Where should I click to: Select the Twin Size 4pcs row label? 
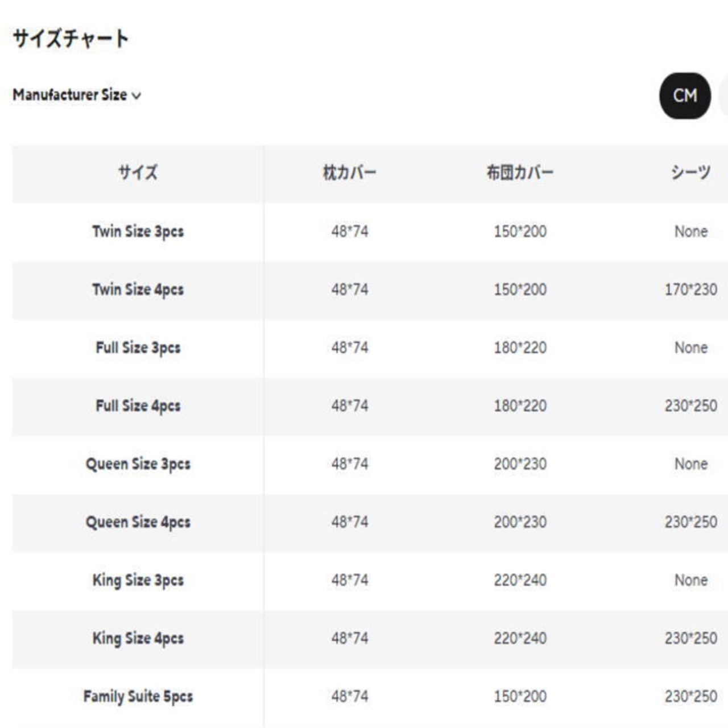[x=138, y=289]
